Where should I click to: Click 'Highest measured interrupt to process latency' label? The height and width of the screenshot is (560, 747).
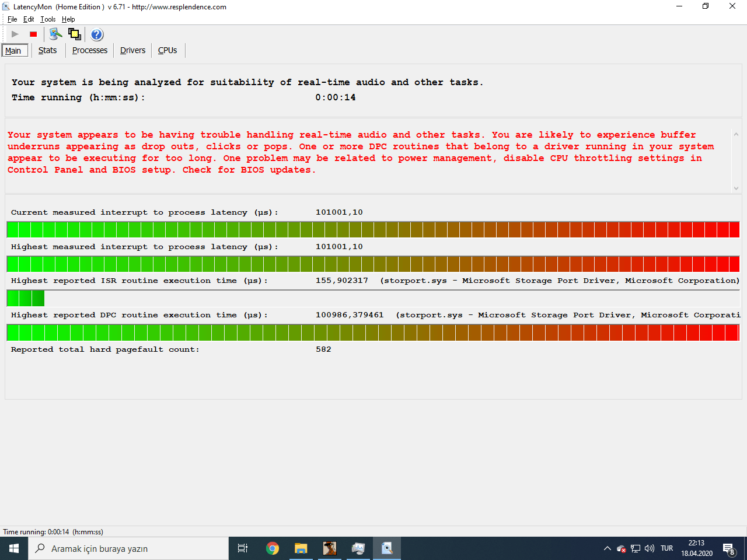(145, 247)
